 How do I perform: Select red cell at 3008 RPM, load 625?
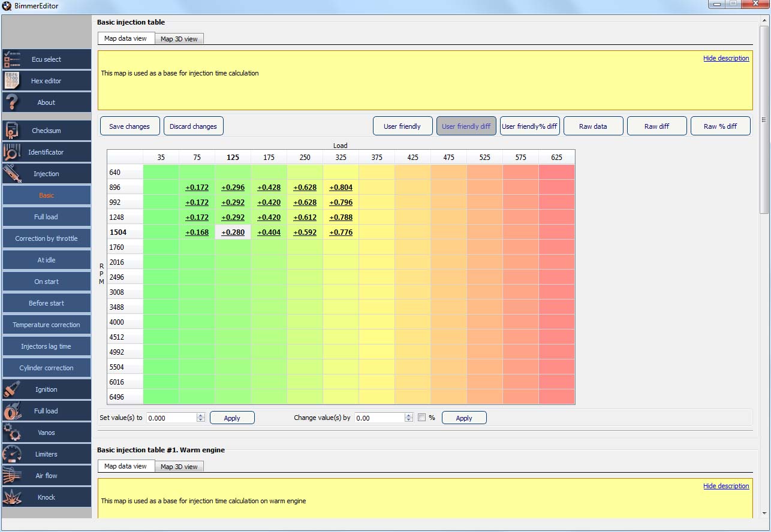coord(556,292)
